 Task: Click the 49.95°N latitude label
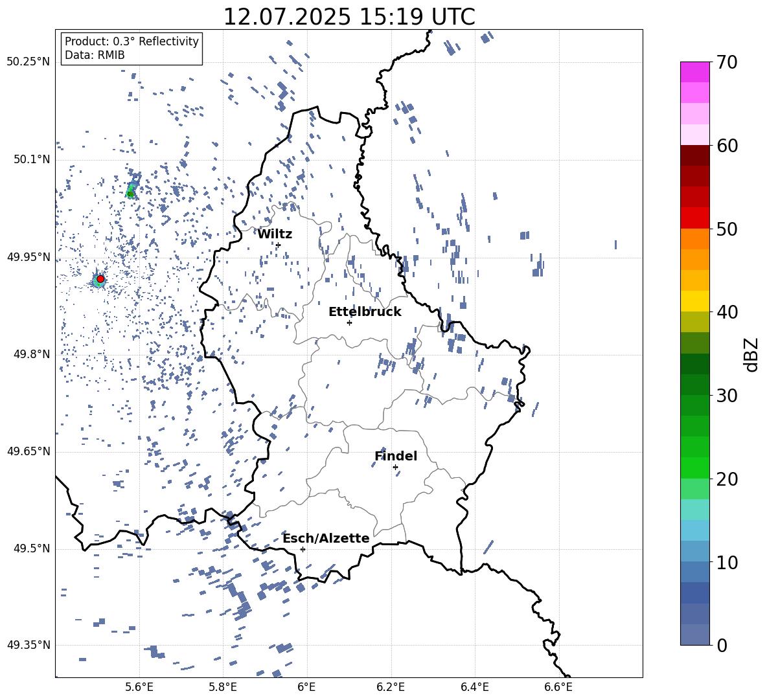point(29,257)
